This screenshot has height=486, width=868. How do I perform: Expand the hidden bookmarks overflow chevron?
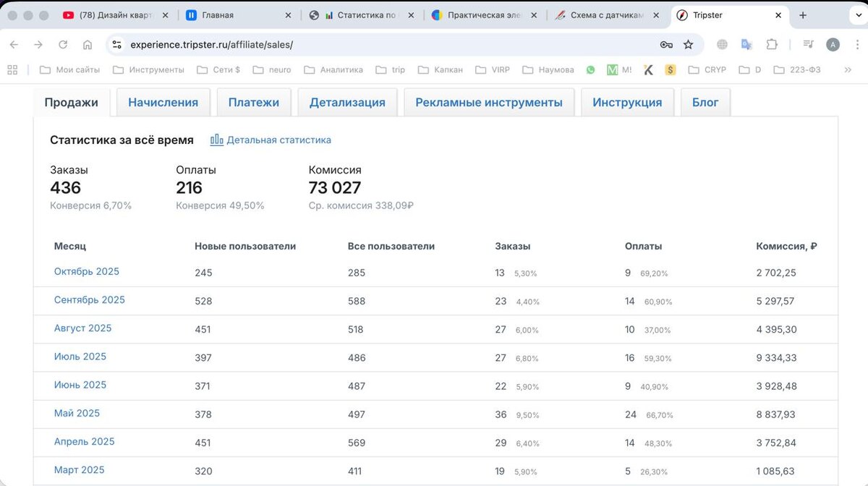point(827,70)
